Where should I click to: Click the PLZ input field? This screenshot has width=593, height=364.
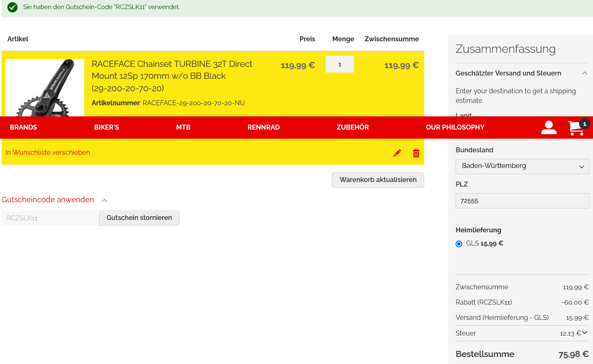click(x=522, y=201)
